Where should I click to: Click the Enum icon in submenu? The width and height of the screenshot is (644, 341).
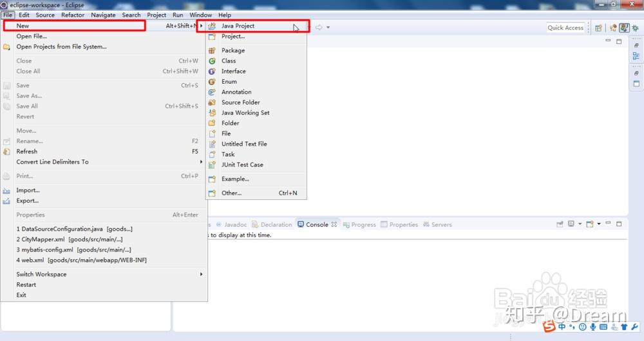[212, 81]
